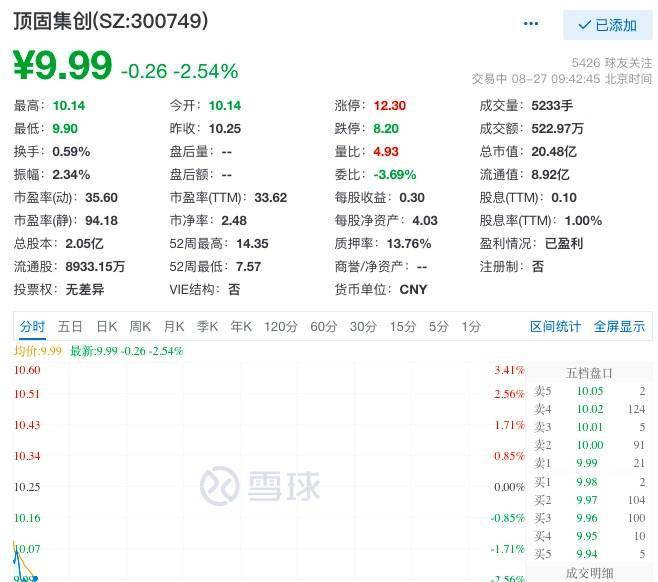Switch to the 五日 chart tab
The width and height of the screenshot is (658, 582).
click(x=70, y=326)
